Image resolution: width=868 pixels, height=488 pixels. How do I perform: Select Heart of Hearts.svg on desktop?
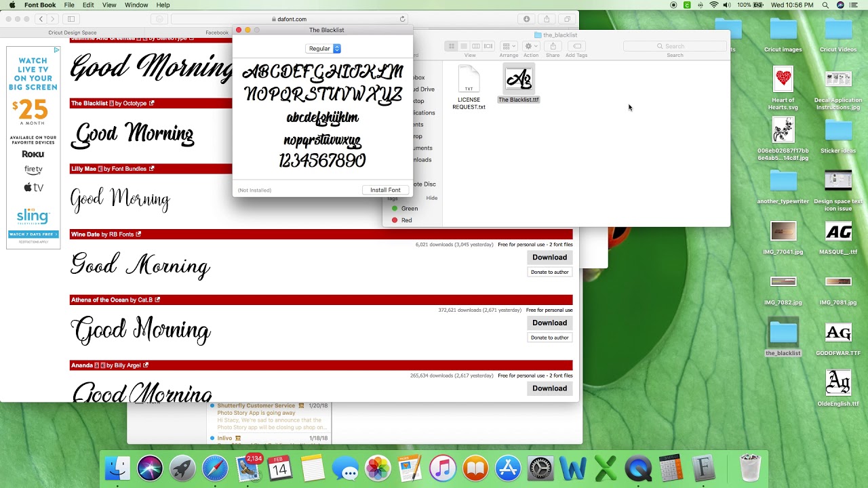783,89
